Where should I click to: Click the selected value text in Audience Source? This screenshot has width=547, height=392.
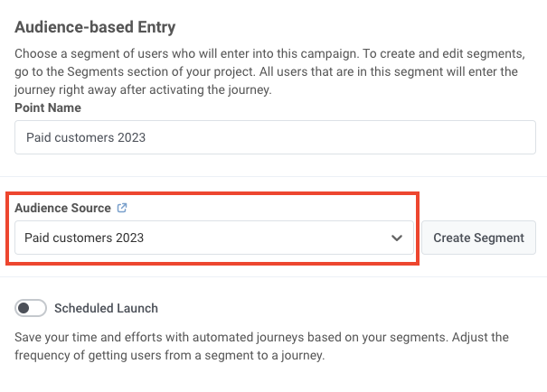[84, 238]
